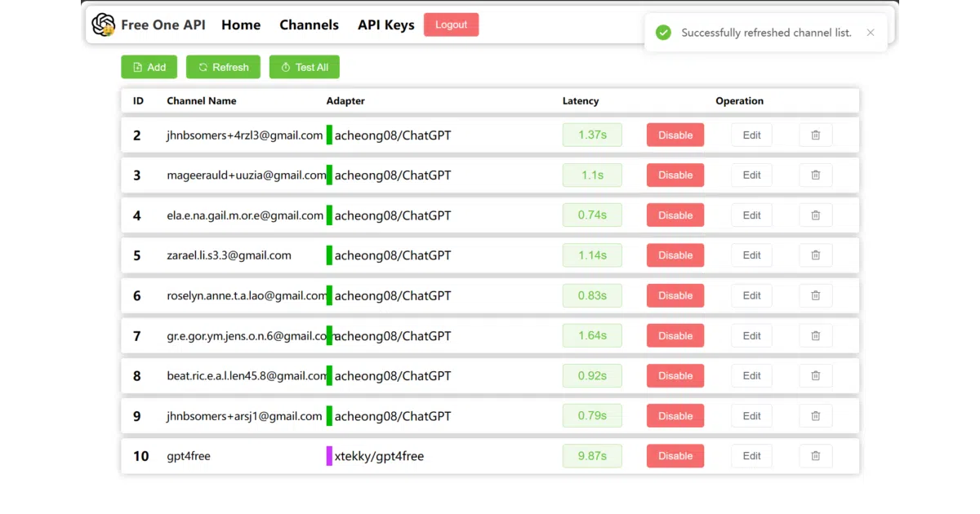Viewport: 980px width, 514px height.
Task: Click the Free One API title text
Action: (163, 24)
